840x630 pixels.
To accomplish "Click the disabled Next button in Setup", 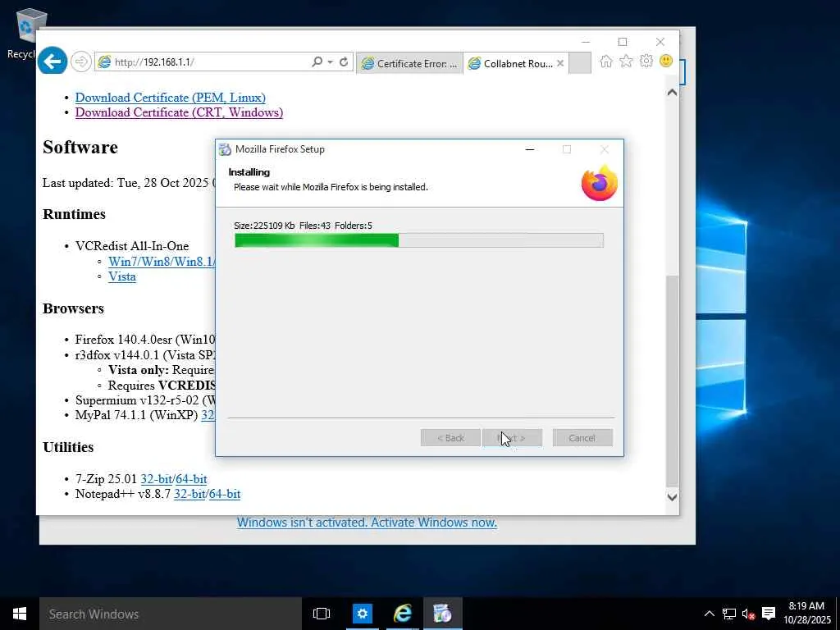I will point(512,438).
